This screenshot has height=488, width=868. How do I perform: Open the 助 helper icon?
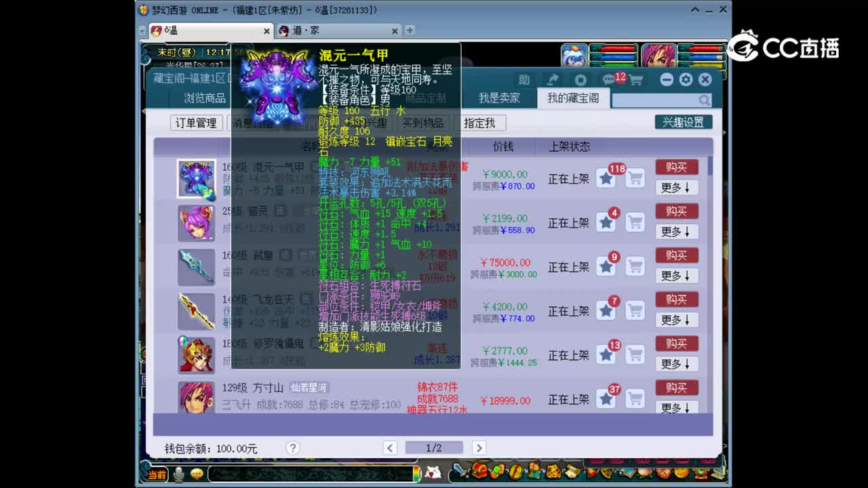[524, 80]
